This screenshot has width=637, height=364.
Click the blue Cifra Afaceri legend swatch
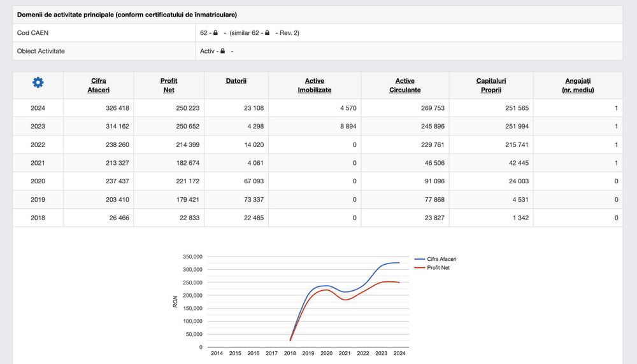pyautogui.click(x=419, y=260)
